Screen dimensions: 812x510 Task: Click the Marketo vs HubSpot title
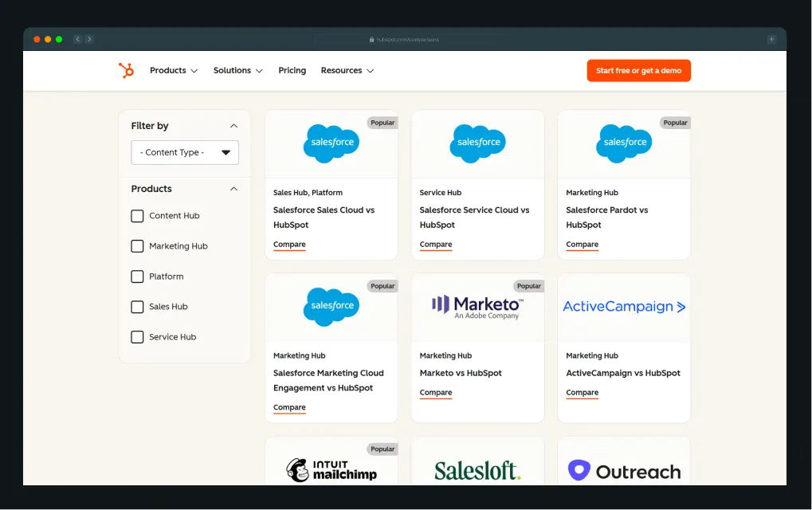click(461, 373)
